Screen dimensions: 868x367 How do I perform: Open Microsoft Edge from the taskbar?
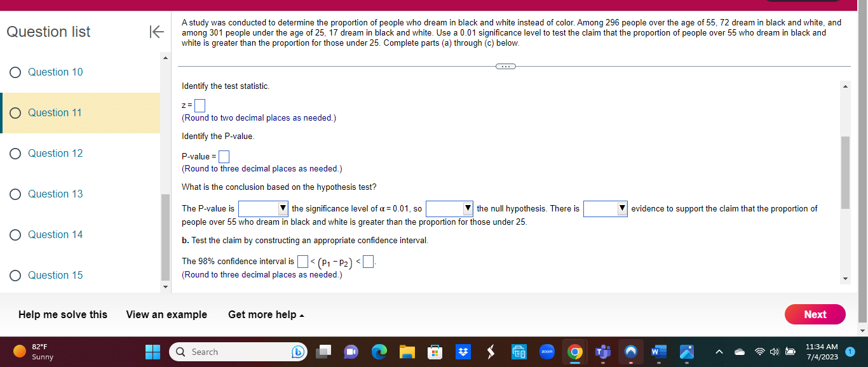380,351
